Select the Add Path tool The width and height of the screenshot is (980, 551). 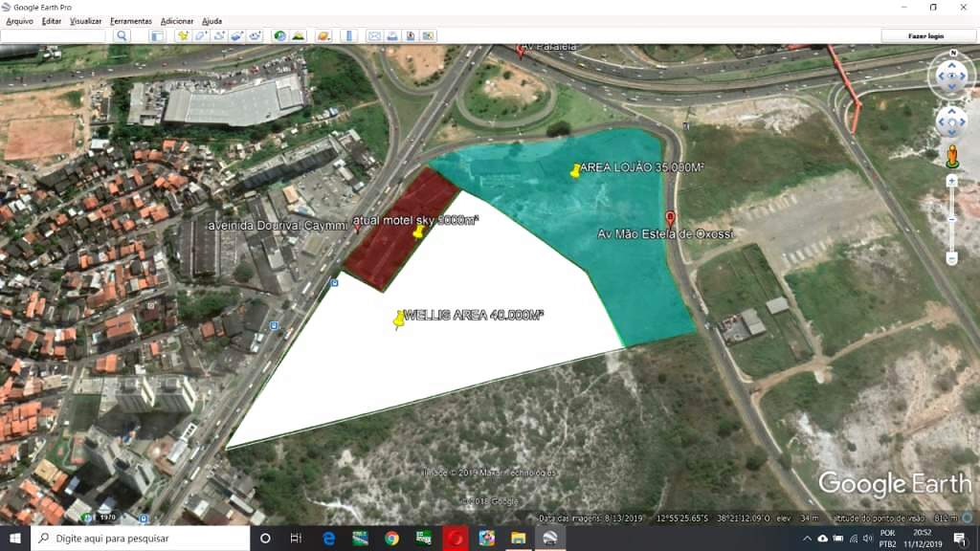(219, 35)
